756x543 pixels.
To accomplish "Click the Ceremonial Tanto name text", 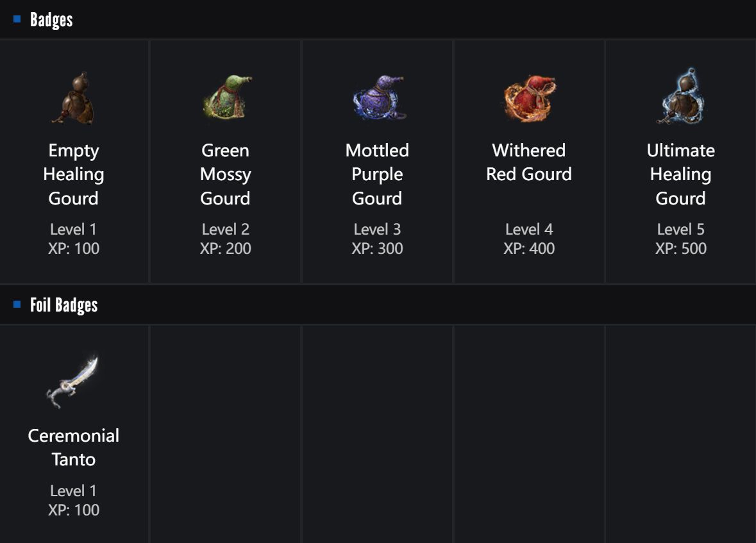I will (74, 447).
